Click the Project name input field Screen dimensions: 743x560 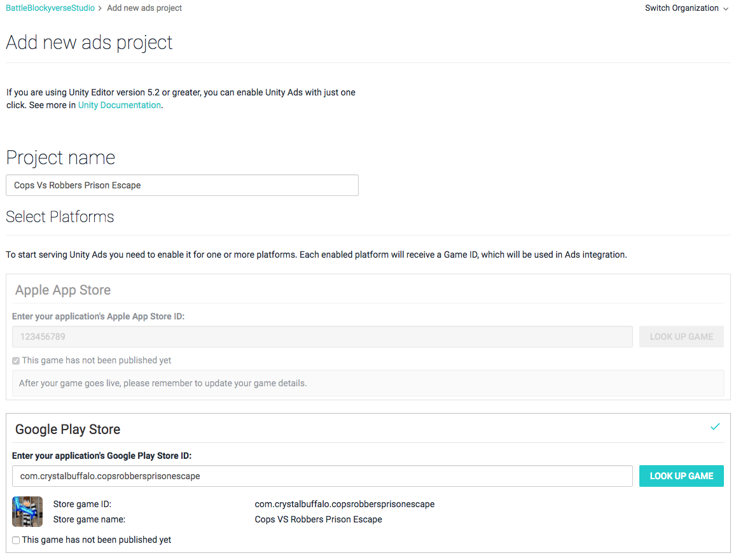[182, 185]
